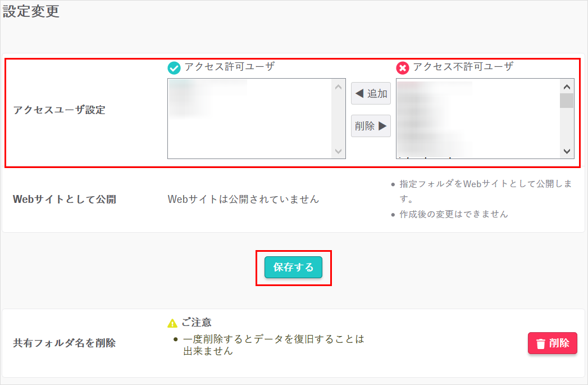Click the red X icon beside アクセス不許可ユーザ
588x385 pixels.
[x=403, y=68]
